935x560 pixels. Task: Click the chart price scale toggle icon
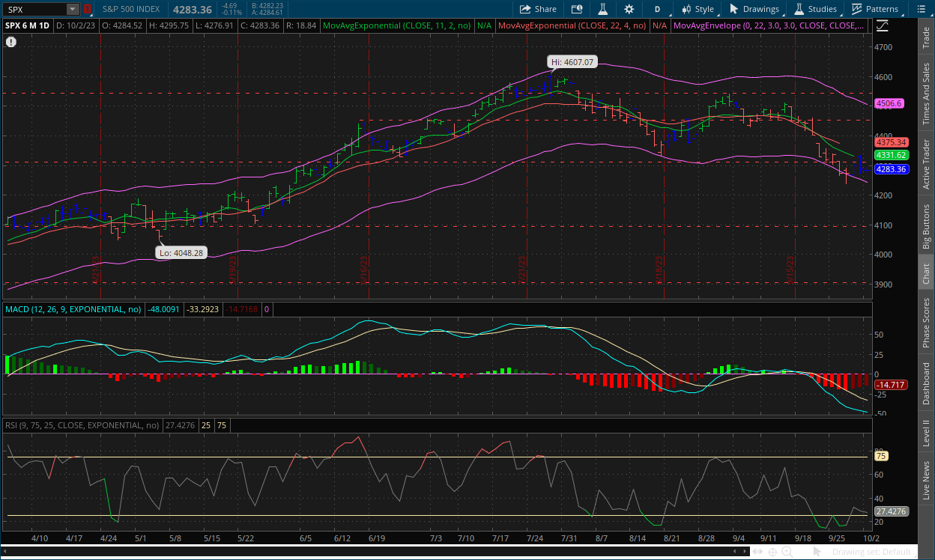[x=883, y=25]
